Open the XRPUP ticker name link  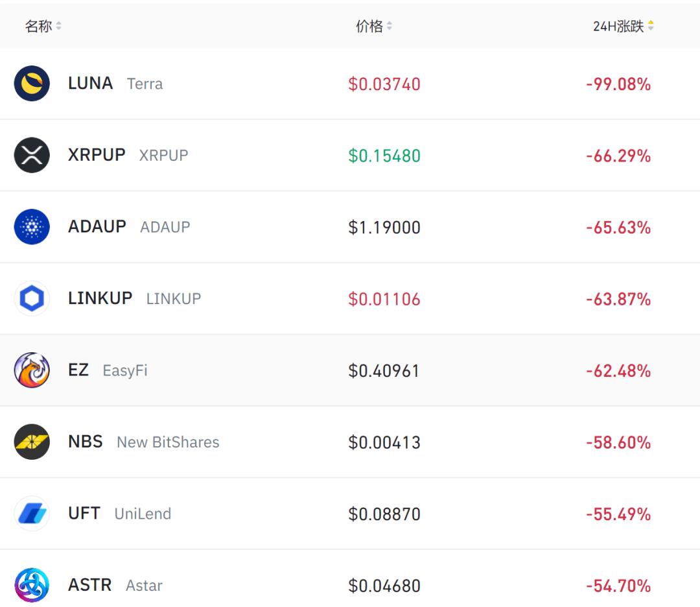coord(97,156)
